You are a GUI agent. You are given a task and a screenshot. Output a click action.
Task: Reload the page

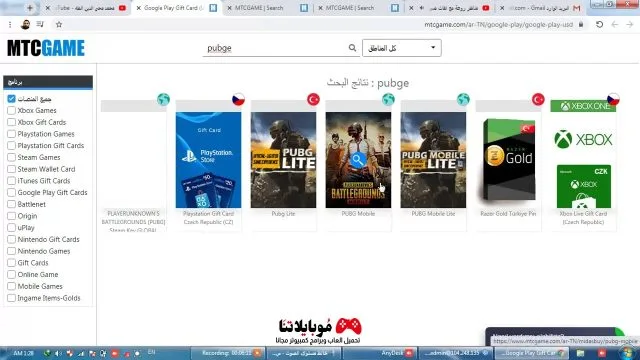[599, 24]
